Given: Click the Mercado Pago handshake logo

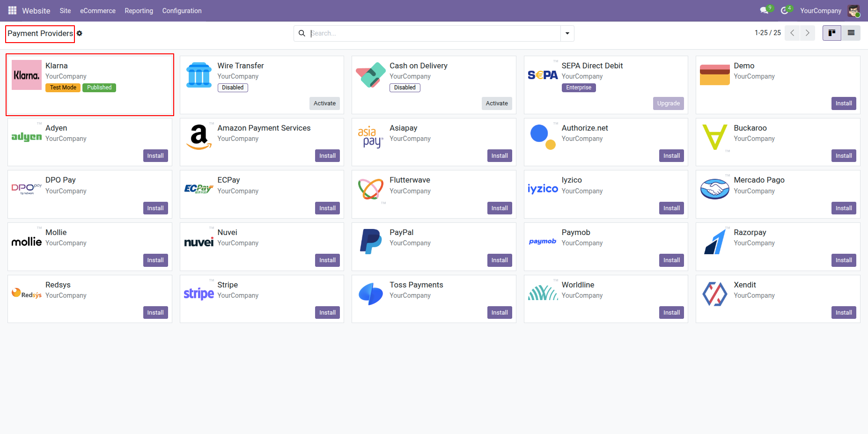Looking at the screenshot, I should click(x=715, y=189).
